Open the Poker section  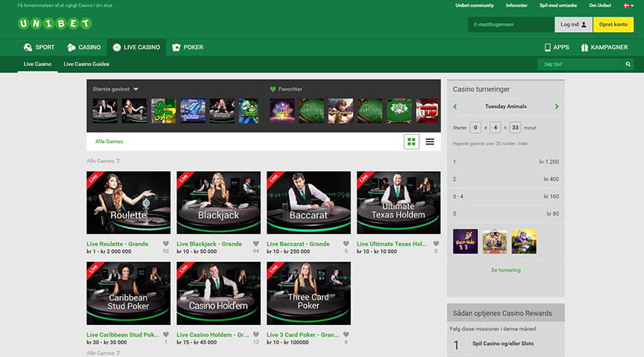coord(188,47)
